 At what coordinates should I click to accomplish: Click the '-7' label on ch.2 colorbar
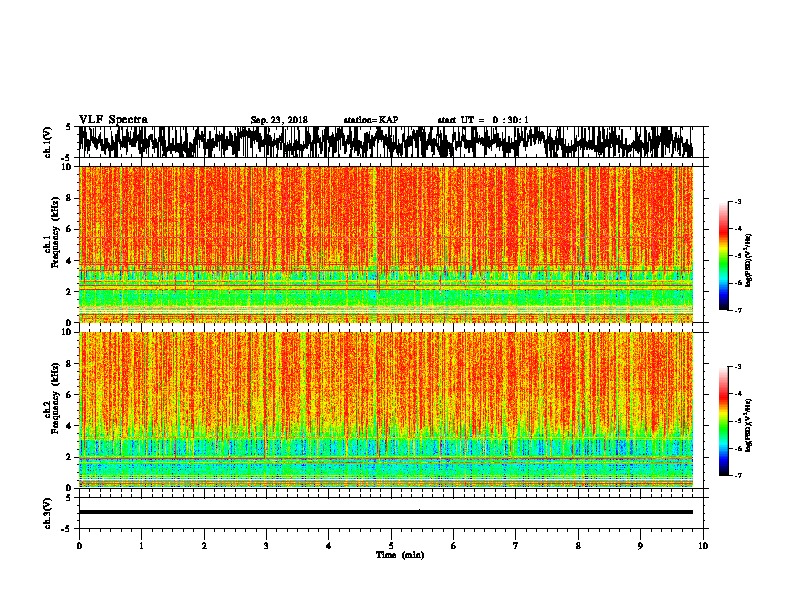click(x=737, y=475)
